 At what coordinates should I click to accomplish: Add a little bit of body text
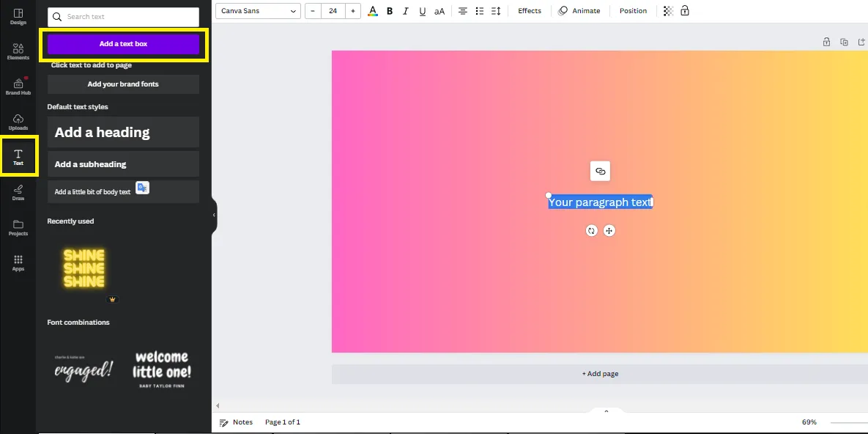123,192
